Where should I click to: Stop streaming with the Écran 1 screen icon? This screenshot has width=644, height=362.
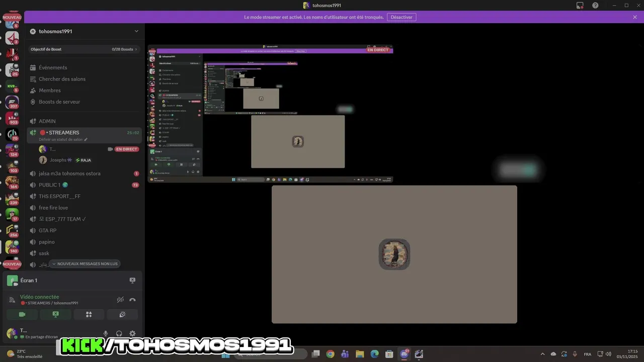click(x=132, y=281)
